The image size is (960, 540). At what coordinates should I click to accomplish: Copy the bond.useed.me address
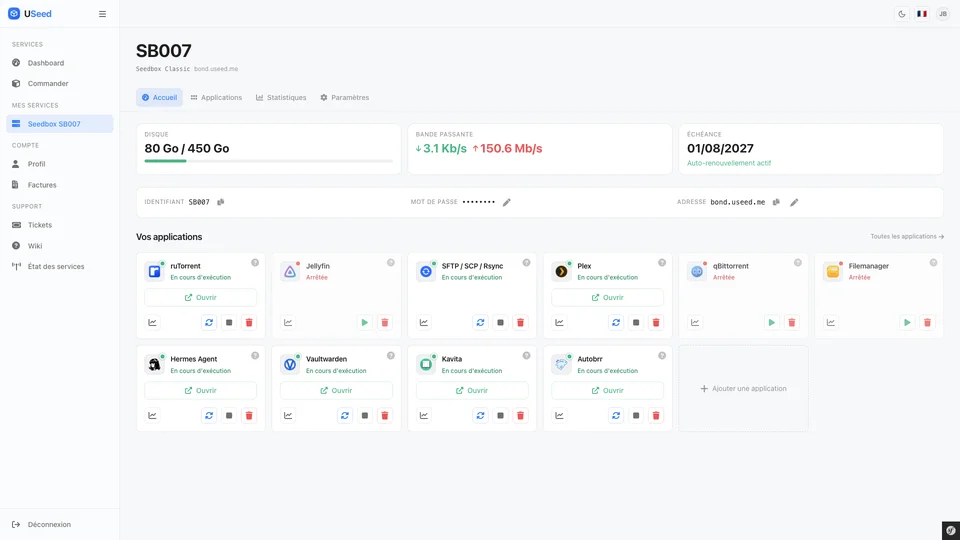tap(776, 202)
